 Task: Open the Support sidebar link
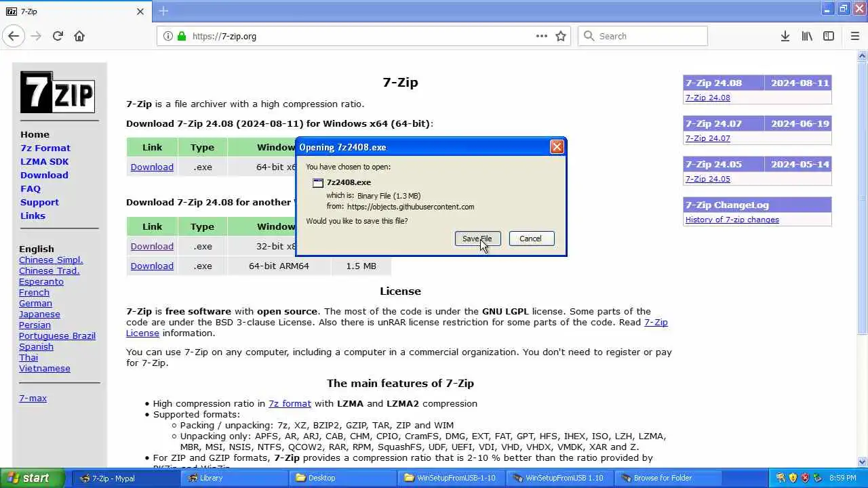(x=39, y=202)
